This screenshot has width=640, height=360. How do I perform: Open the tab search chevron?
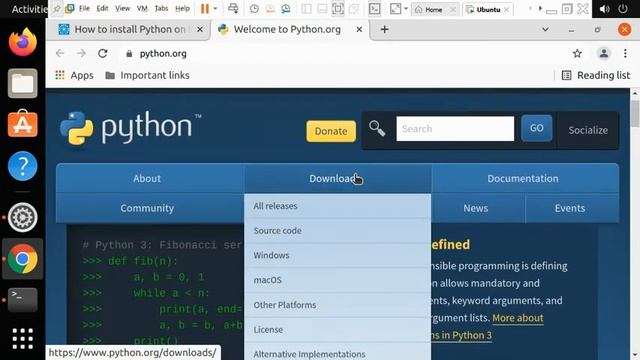coord(545,29)
